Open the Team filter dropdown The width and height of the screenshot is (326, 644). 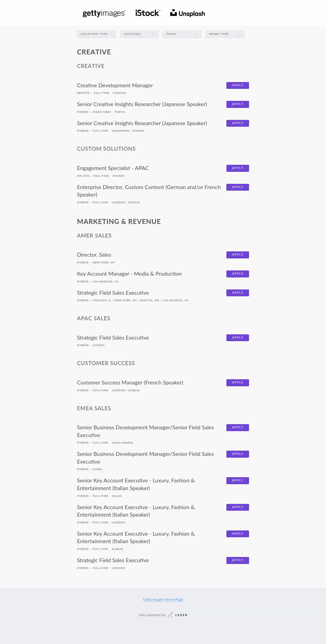pos(182,34)
